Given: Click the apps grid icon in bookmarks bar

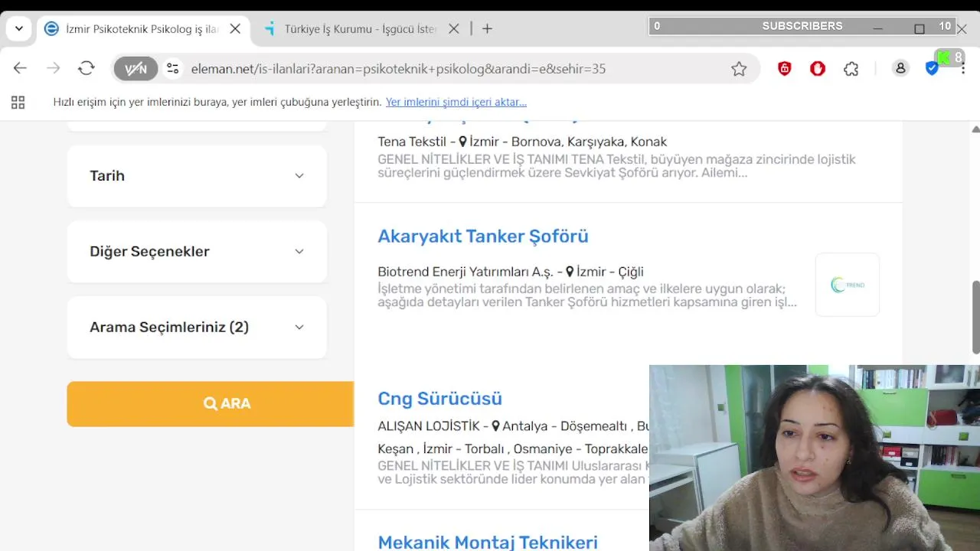Looking at the screenshot, I should click(x=18, y=102).
